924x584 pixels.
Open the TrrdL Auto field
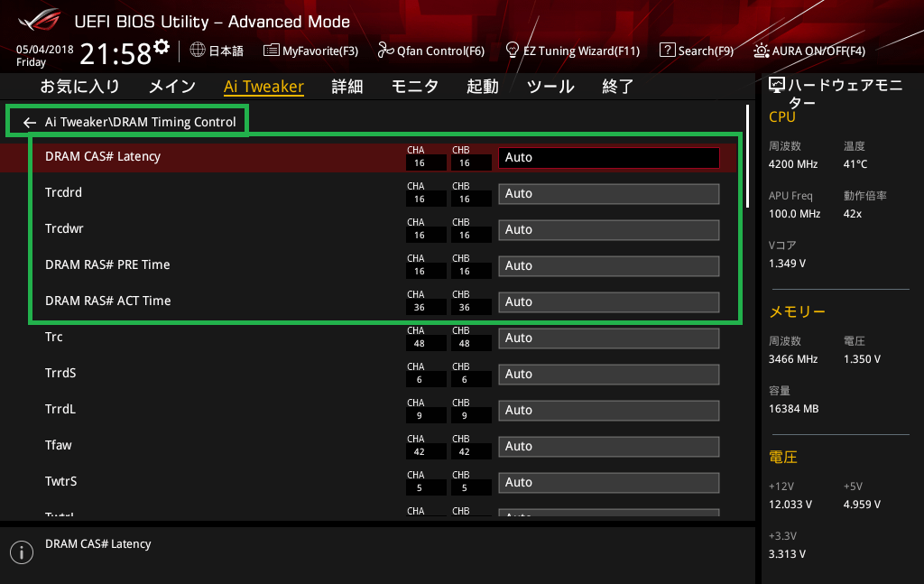pyautogui.click(x=609, y=410)
